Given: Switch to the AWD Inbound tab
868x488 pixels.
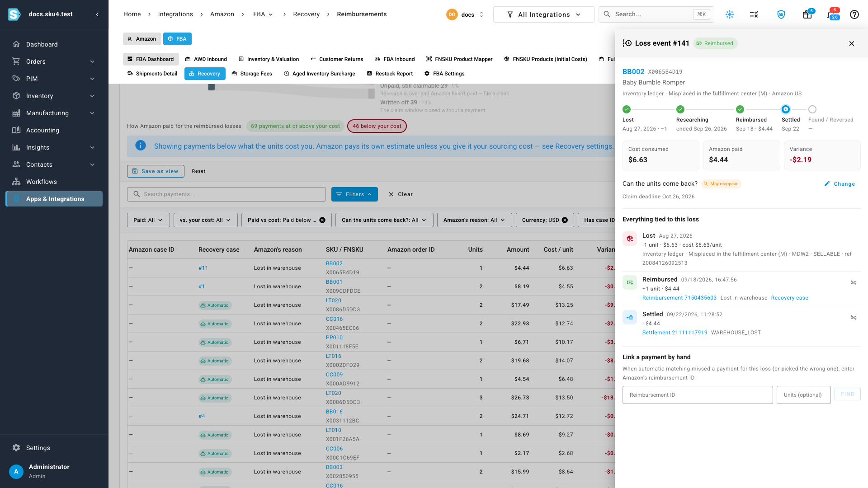Looking at the screenshot, I should coord(206,59).
